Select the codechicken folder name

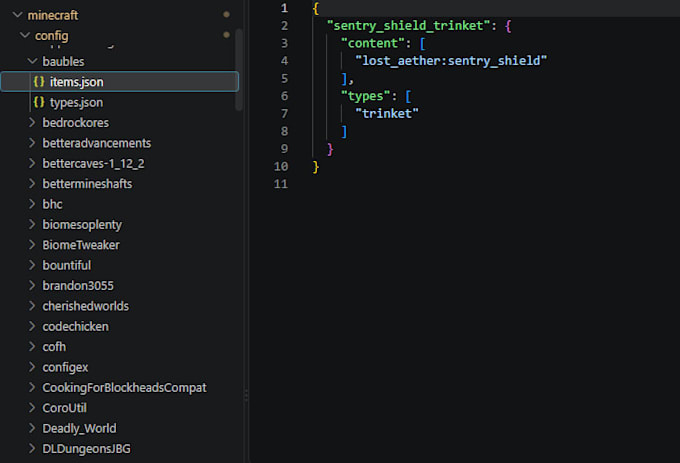75,326
